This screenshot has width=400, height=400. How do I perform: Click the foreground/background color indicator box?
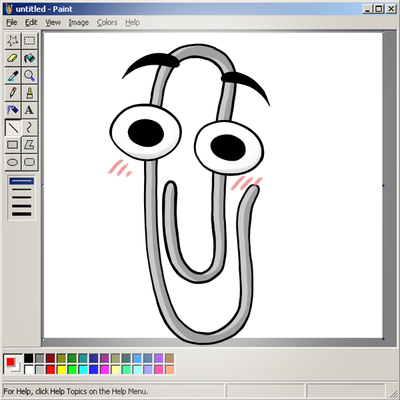(x=13, y=364)
